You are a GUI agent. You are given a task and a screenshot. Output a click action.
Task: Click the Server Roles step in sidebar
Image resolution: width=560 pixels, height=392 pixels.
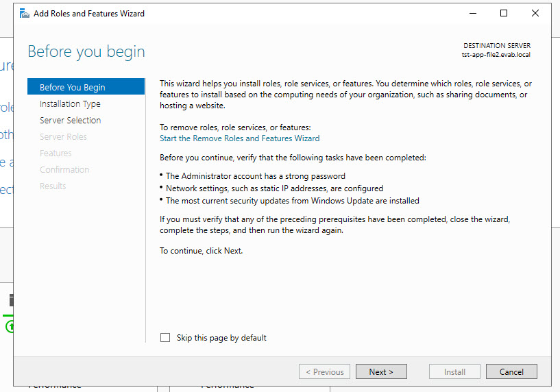point(63,136)
